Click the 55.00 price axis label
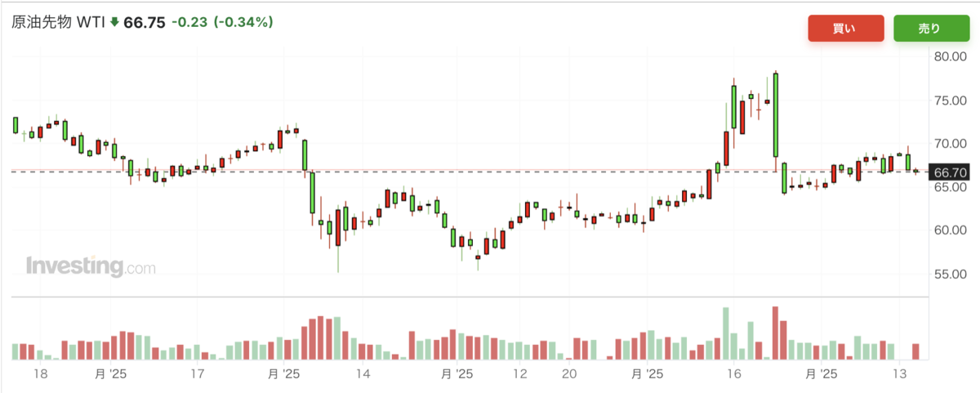The image size is (980, 393). [951, 274]
